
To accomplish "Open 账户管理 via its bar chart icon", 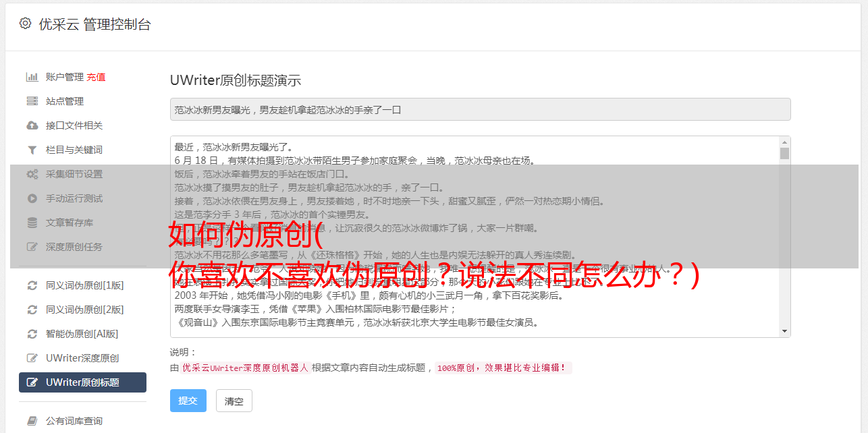I will tap(32, 77).
